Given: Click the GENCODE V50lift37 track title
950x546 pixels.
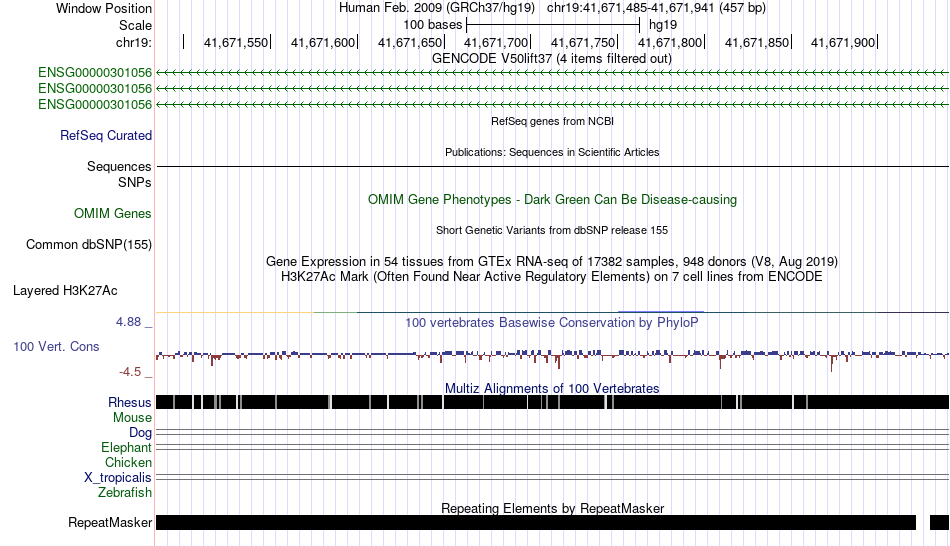Looking at the screenshot, I should (551, 59).
